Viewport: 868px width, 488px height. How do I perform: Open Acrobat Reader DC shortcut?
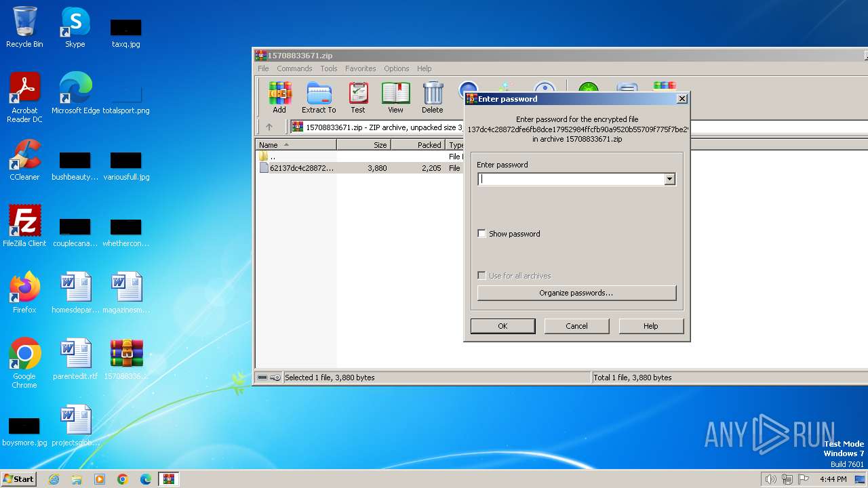pos(24,98)
